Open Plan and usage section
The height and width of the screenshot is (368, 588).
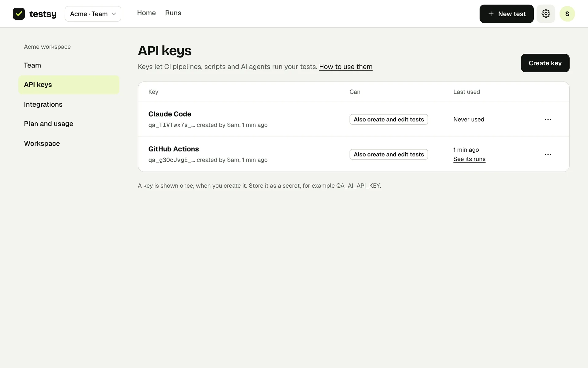click(69, 124)
